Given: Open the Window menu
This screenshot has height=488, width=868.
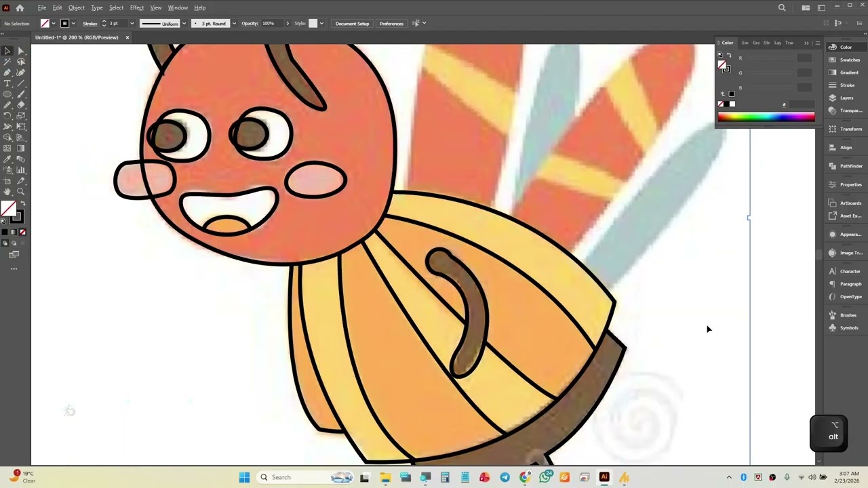Looking at the screenshot, I should [x=178, y=7].
